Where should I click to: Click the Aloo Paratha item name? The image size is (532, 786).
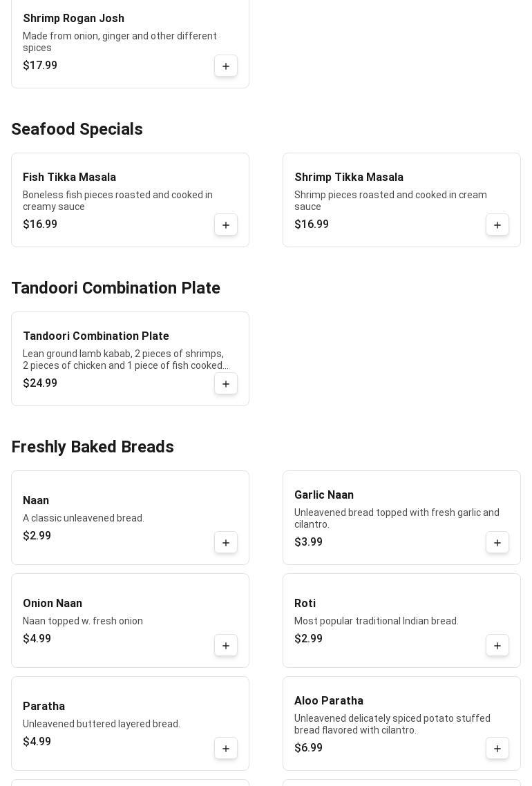click(x=328, y=701)
